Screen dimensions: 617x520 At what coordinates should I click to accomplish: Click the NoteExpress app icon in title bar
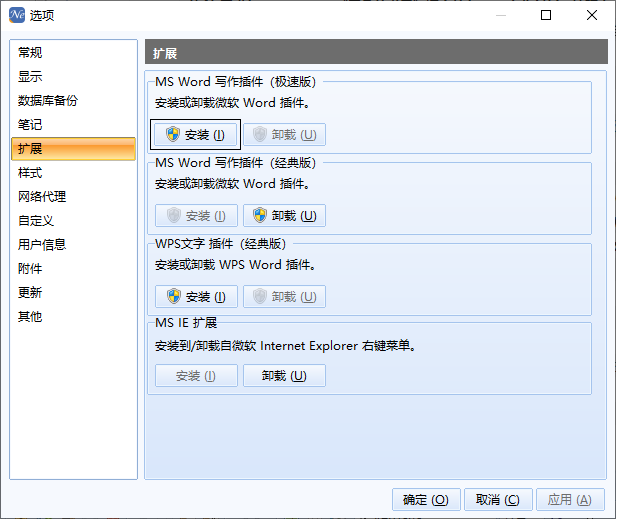[17, 15]
